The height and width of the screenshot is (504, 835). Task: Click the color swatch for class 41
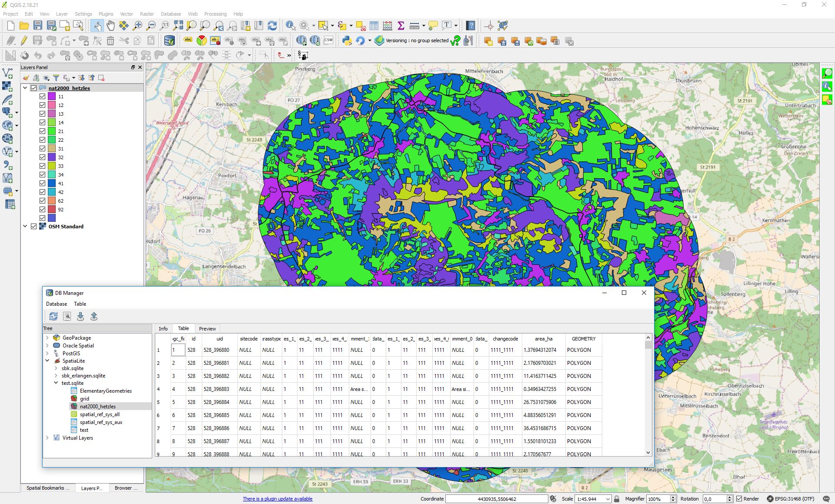[x=52, y=184]
